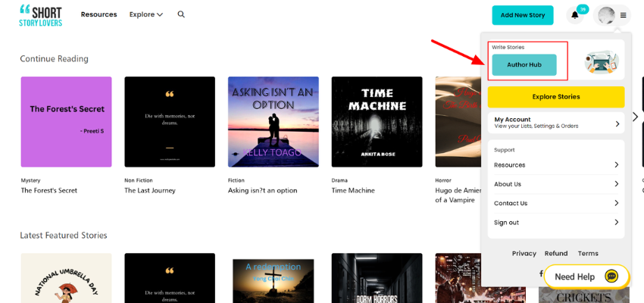Click the Support section label
Image resolution: width=644 pixels, height=303 pixels.
(x=505, y=150)
